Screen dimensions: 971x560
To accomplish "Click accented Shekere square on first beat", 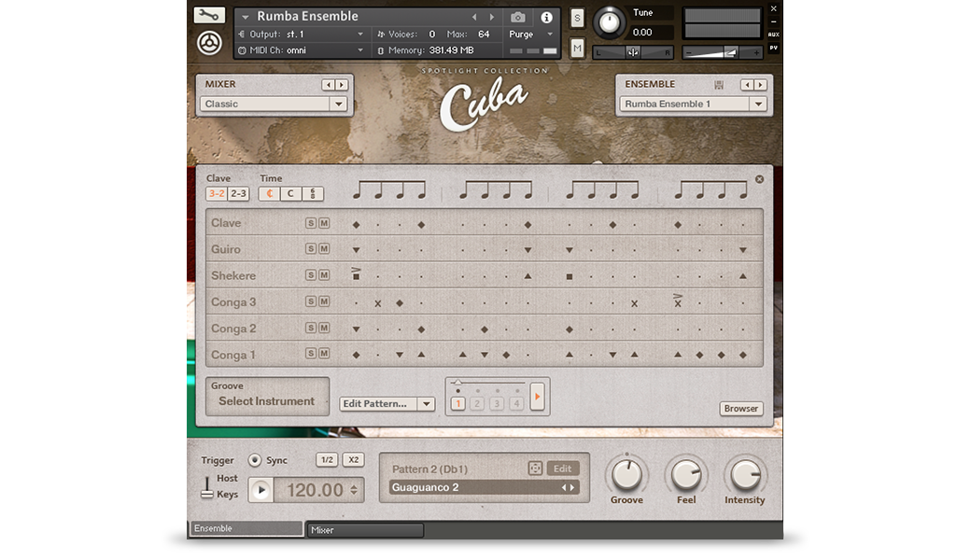I will pos(356,273).
